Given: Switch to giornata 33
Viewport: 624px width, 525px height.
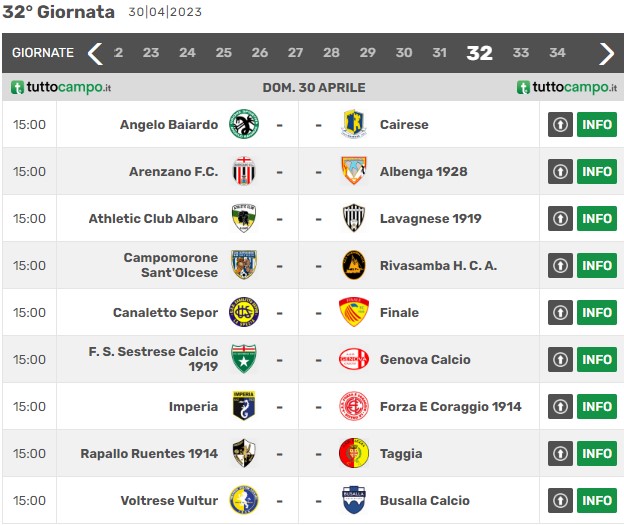Looking at the screenshot, I should point(521,53).
